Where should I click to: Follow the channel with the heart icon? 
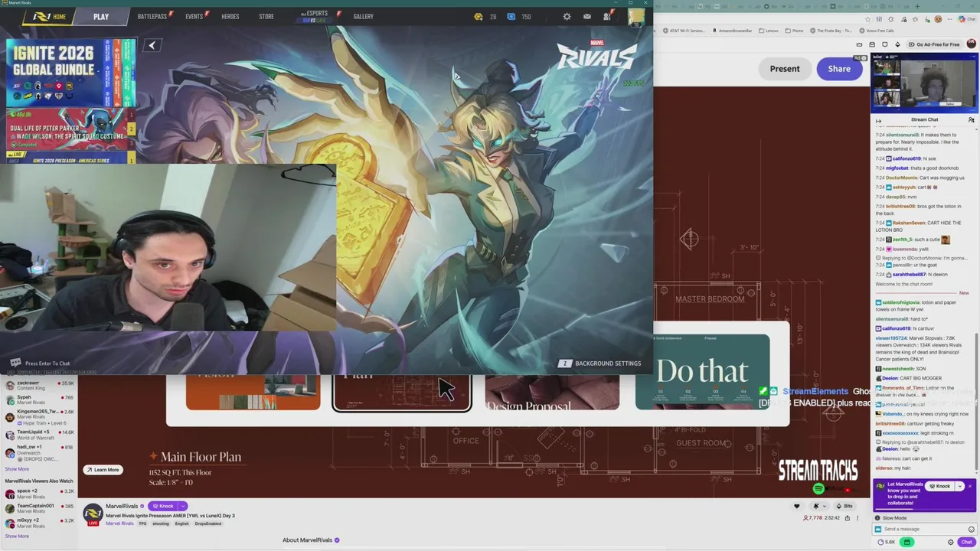tap(796, 506)
